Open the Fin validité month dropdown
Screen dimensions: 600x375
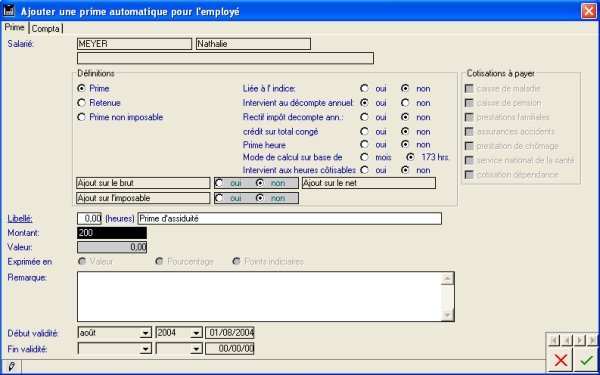[x=145, y=349]
